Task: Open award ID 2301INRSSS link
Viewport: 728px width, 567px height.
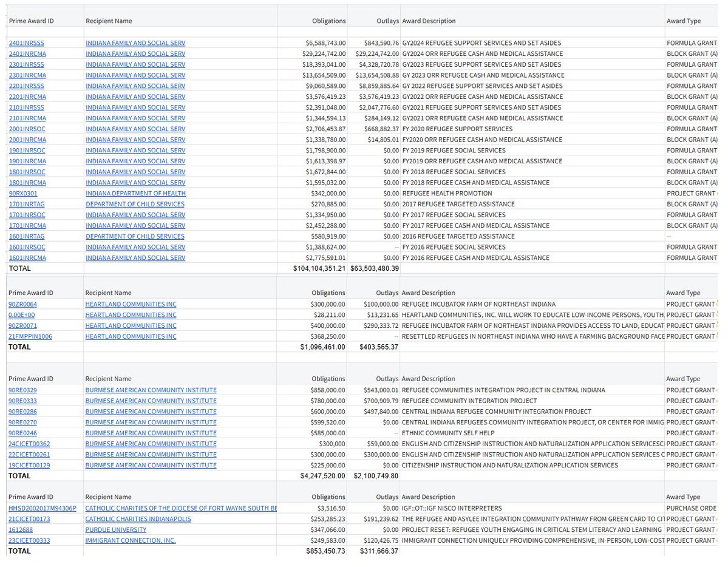Action: (27, 64)
